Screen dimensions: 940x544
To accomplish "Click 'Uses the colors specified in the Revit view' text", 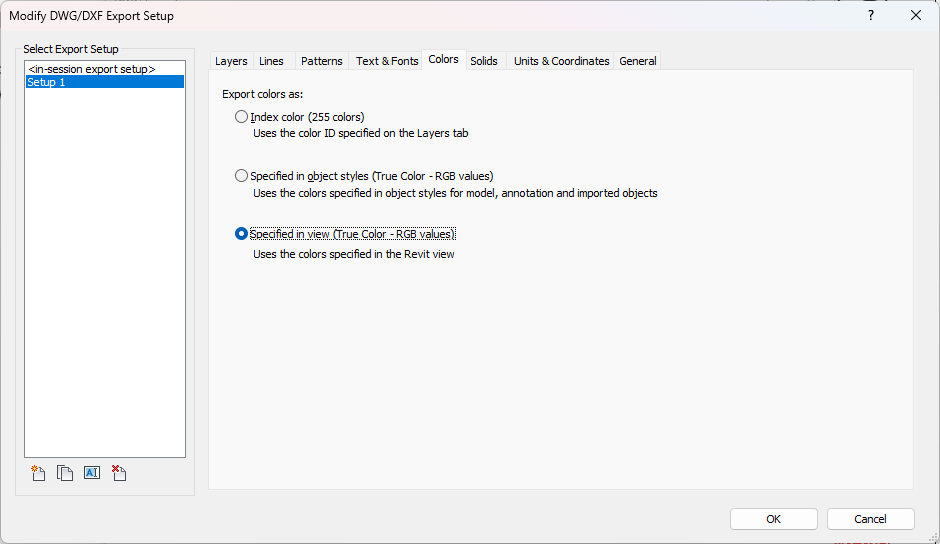I will pos(354,254).
